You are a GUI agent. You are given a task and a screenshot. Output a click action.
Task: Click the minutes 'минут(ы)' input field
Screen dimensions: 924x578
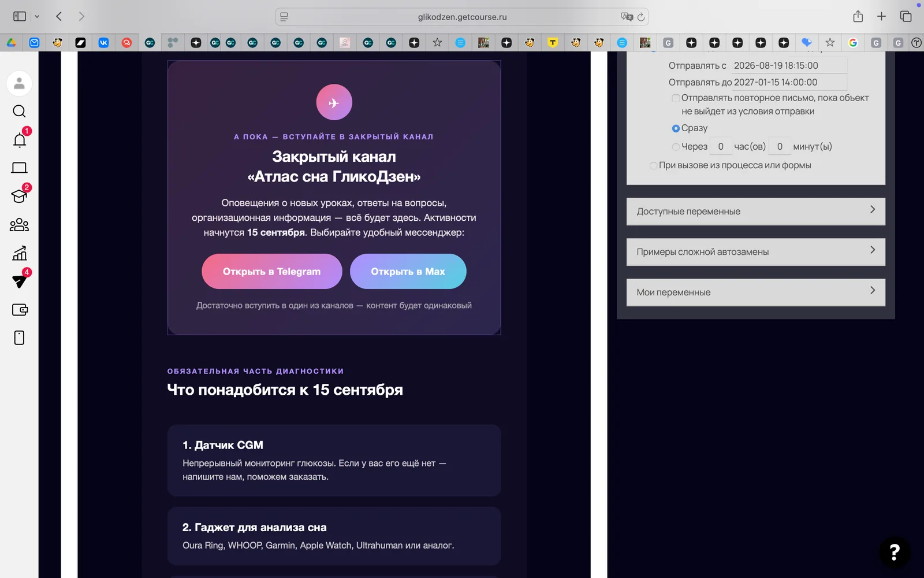(x=780, y=147)
